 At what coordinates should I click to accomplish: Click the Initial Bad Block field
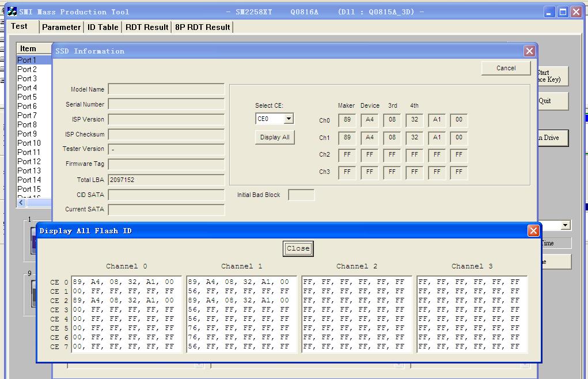(x=301, y=195)
